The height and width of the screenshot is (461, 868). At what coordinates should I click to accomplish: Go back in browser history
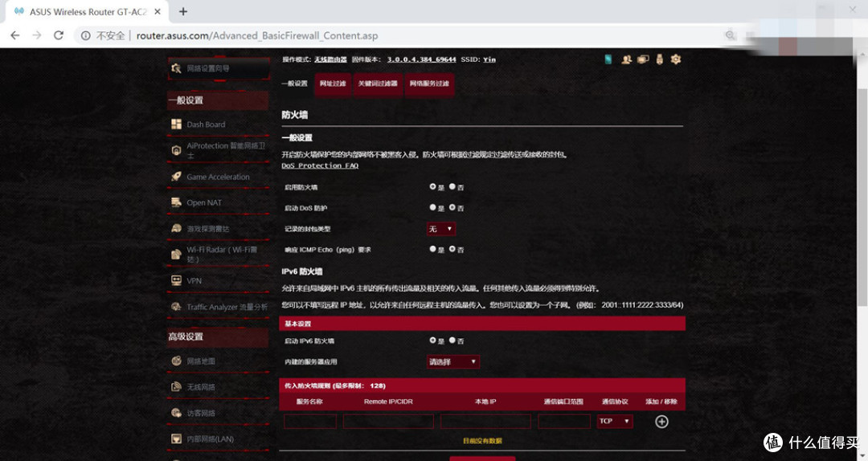(15, 35)
